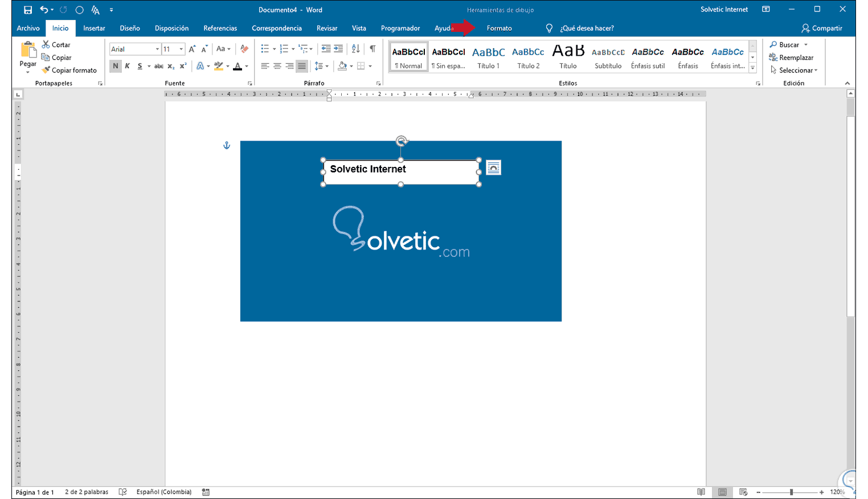Click the Español (Colombia) language indicator
Viewport: 868px width, 499px height.
pyautogui.click(x=164, y=492)
